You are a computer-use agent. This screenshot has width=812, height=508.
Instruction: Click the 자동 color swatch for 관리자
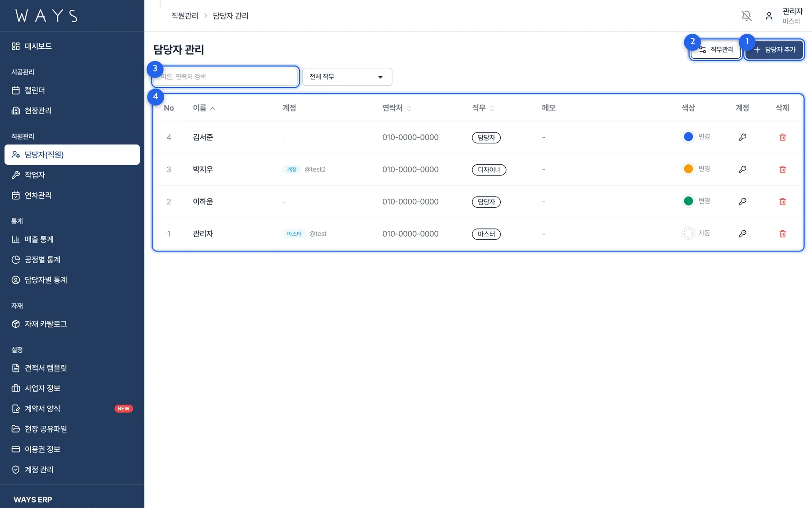[x=688, y=233]
